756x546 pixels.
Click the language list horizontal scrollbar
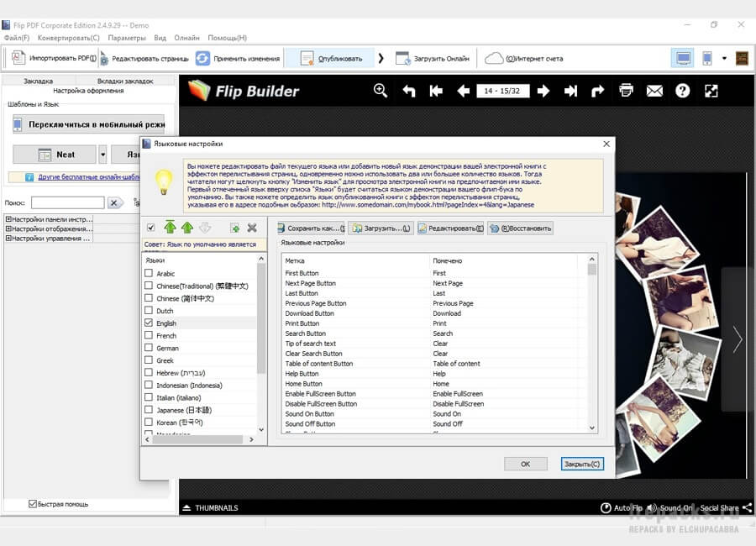pos(199,439)
